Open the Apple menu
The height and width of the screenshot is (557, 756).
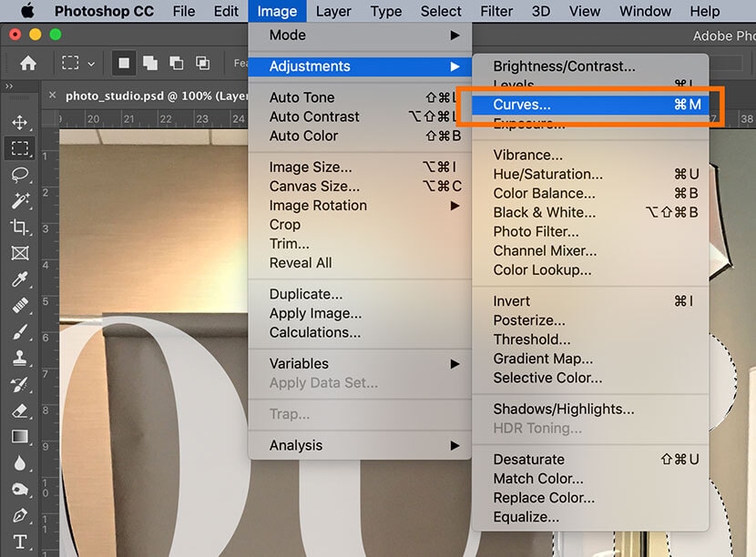(x=26, y=12)
